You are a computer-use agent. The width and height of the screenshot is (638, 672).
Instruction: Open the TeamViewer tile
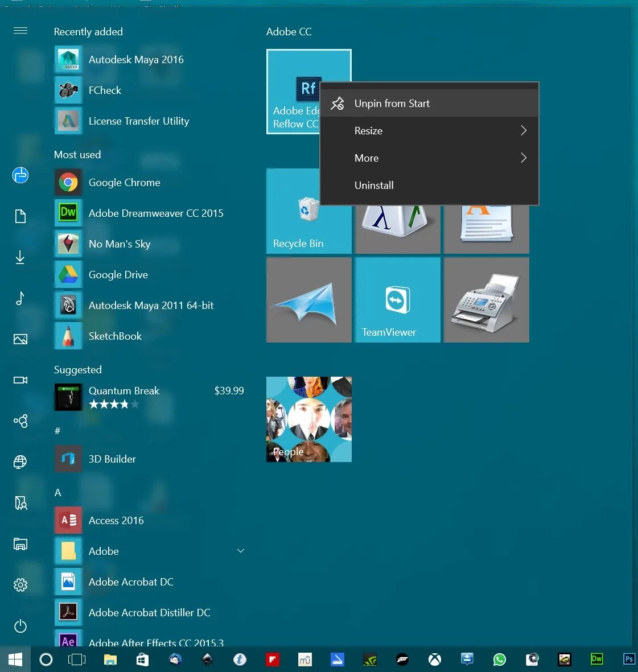click(397, 299)
